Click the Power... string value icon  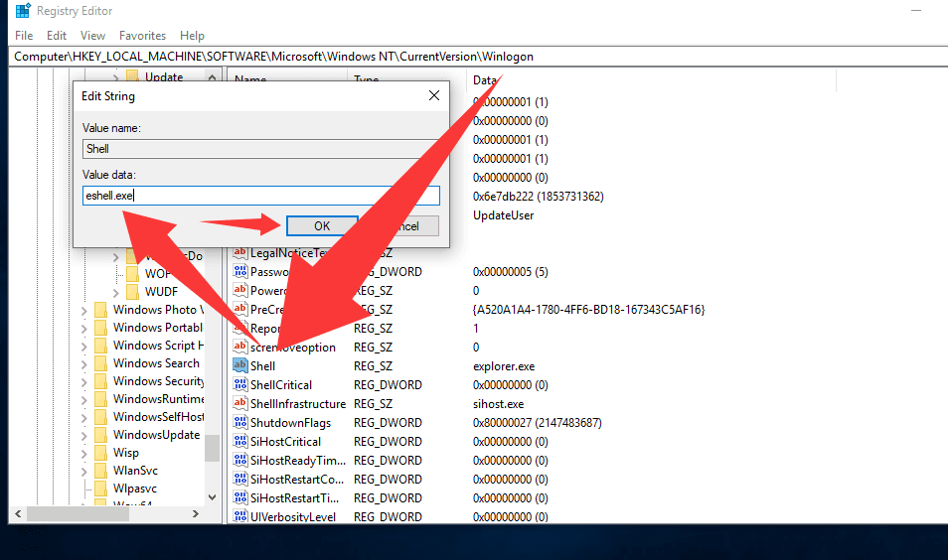(x=240, y=290)
